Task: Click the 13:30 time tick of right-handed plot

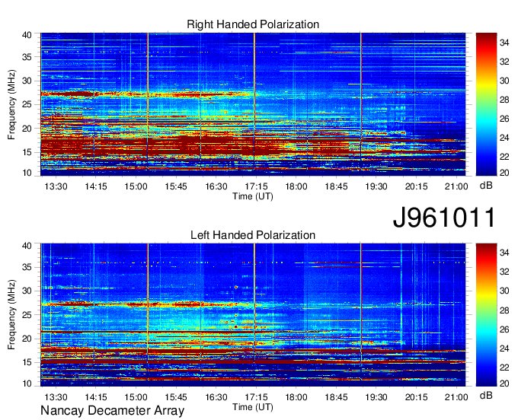Action: click(x=56, y=186)
